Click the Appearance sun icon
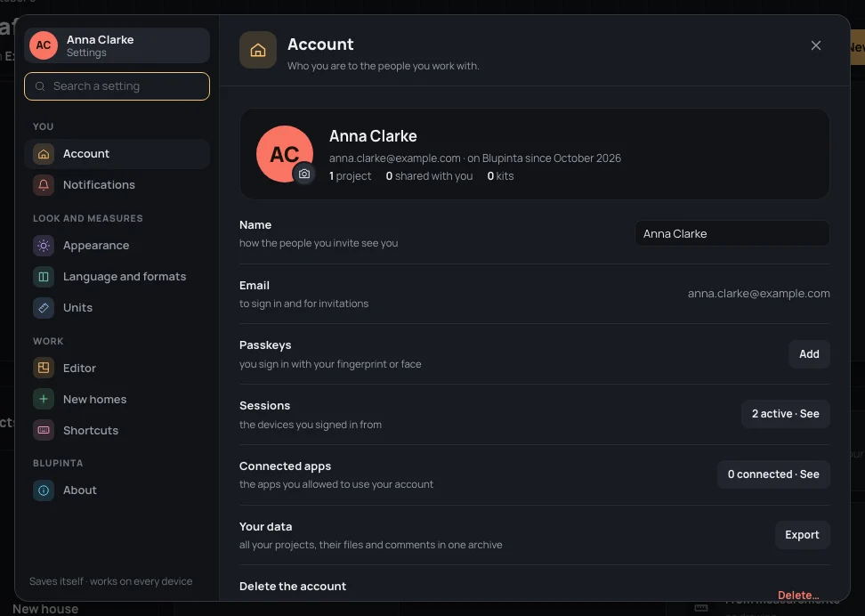The height and width of the screenshot is (616, 865). (x=44, y=246)
